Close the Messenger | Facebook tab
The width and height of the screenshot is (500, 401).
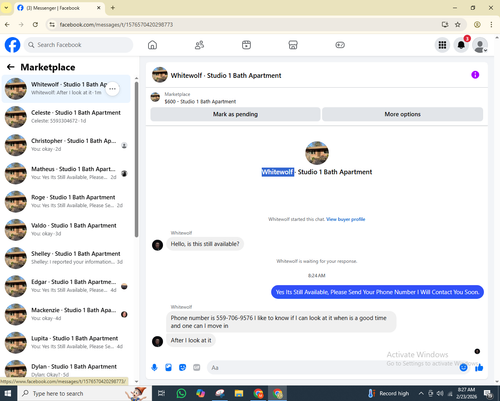click(x=99, y=8)
